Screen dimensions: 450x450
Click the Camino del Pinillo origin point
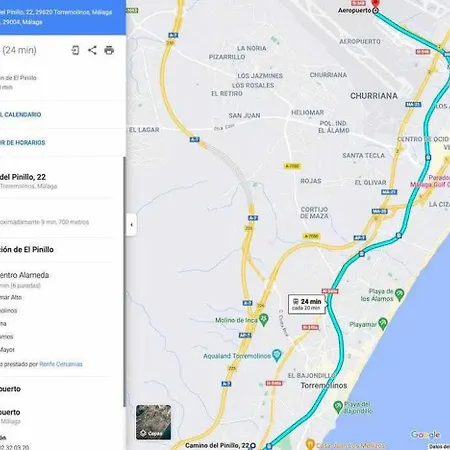tap(253, 445)
